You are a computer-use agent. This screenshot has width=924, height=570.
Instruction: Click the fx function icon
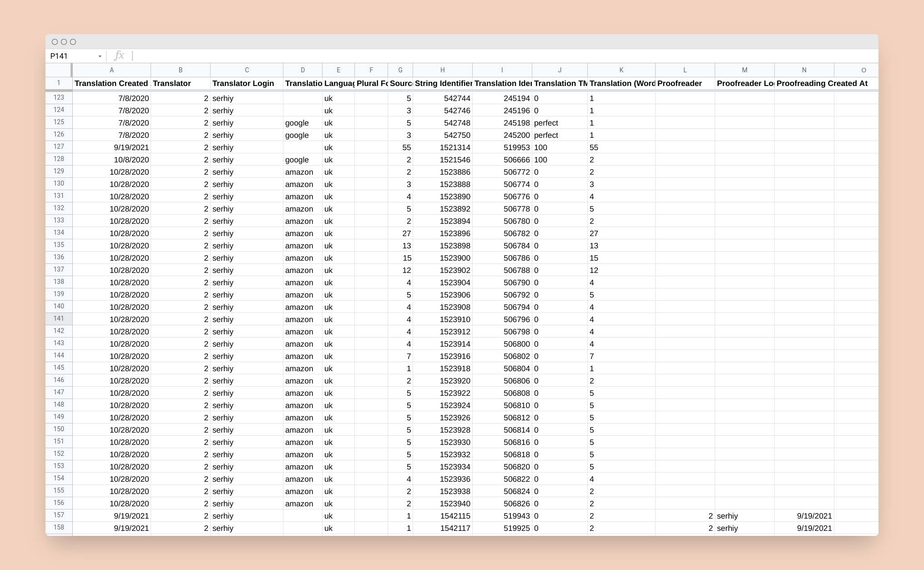coord(119,55)
